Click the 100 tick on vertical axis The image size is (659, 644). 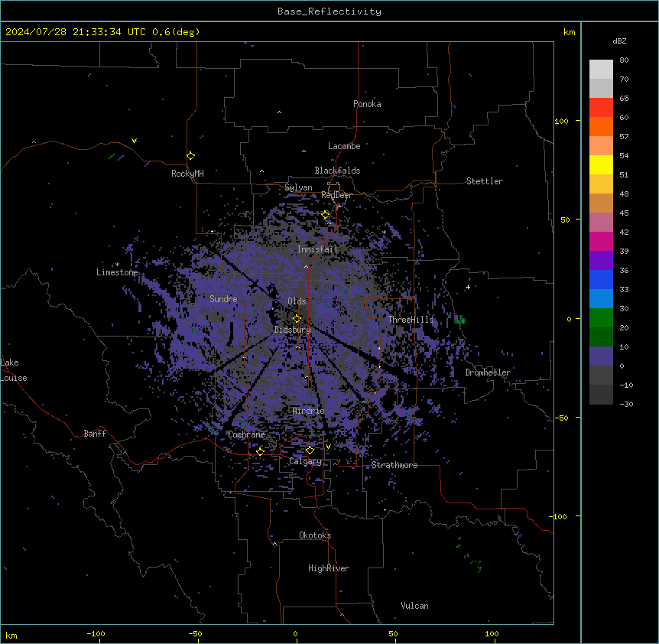pos(561,121)
